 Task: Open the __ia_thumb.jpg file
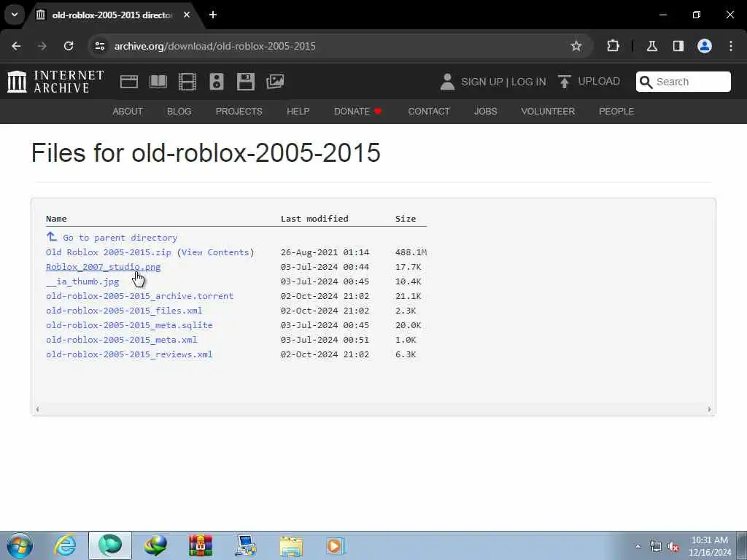tap(82, 281)
